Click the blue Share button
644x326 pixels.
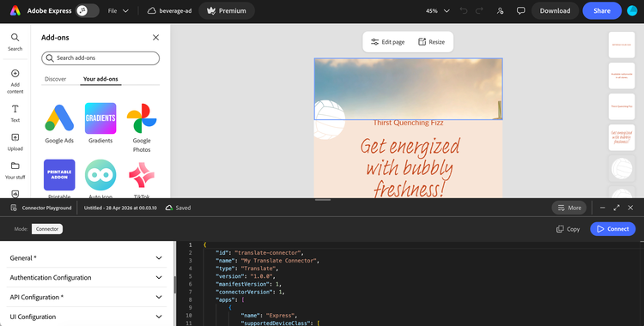(602, 10)
